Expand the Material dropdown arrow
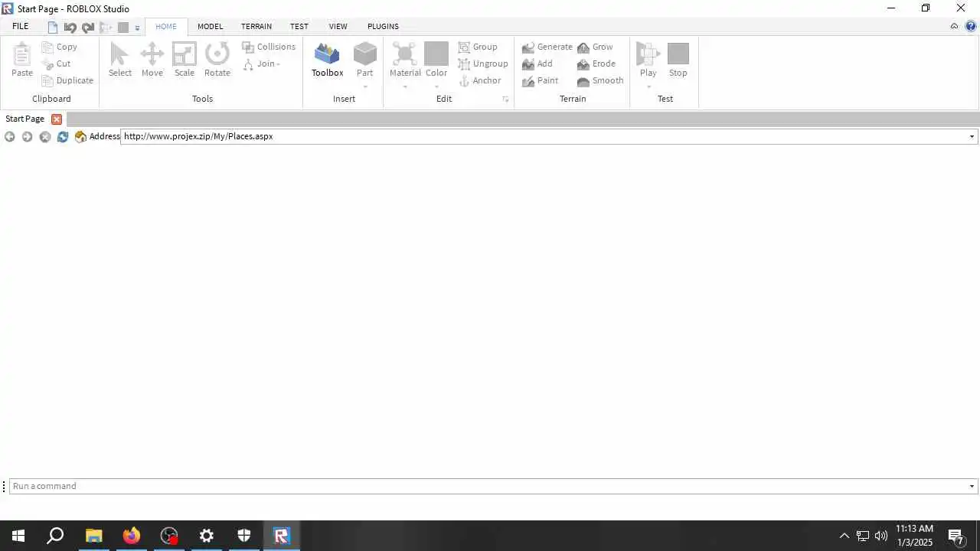 405,86
